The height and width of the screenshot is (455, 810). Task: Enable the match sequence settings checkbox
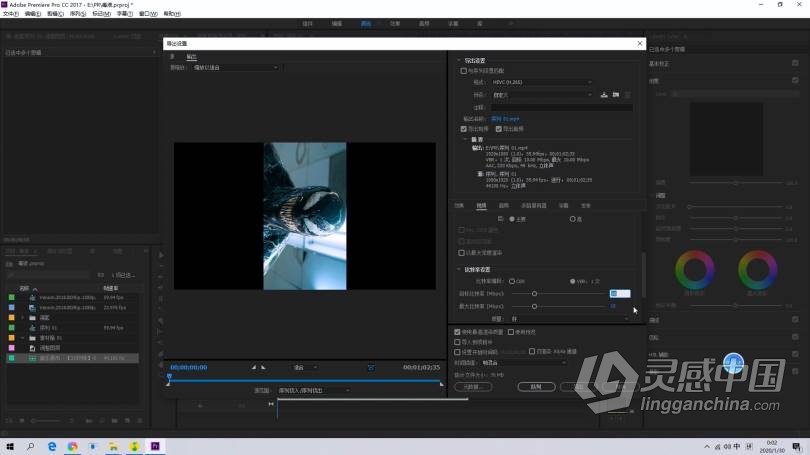(x=463, y=71)
